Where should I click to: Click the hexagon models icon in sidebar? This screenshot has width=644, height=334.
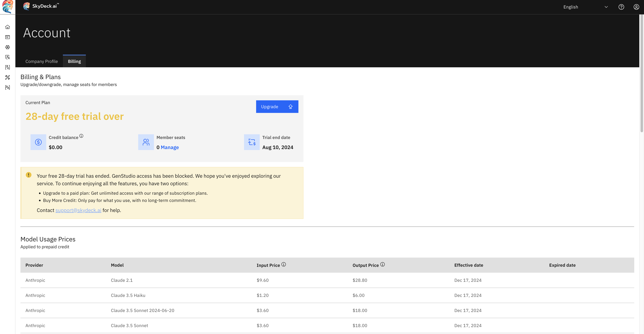pyautogui.click(x=8, y=47)
